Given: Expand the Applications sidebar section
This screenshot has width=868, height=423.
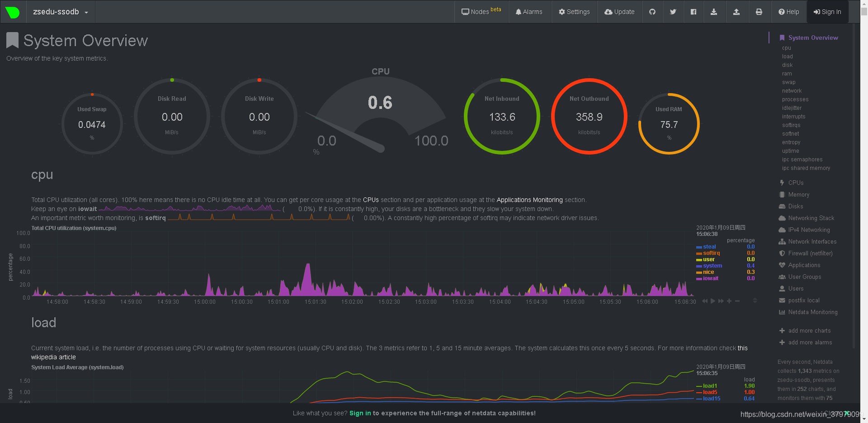Looking at the screenshot, I should pos(804,265).
